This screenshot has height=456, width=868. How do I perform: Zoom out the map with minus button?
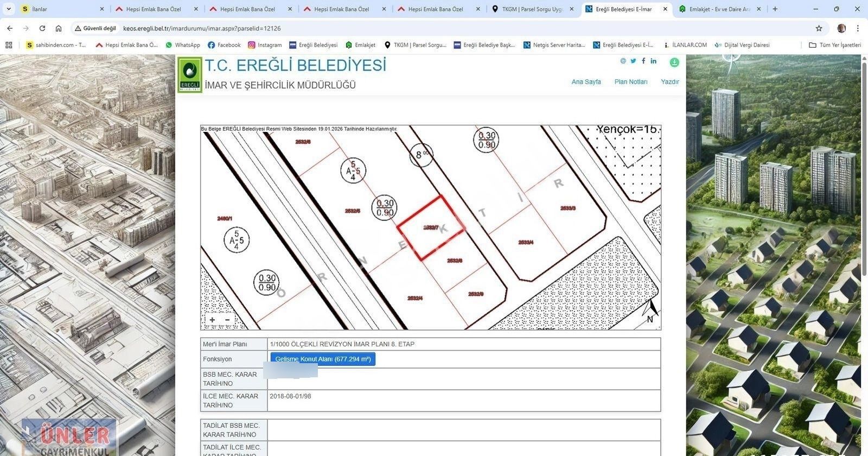click(x=227, y=320)
